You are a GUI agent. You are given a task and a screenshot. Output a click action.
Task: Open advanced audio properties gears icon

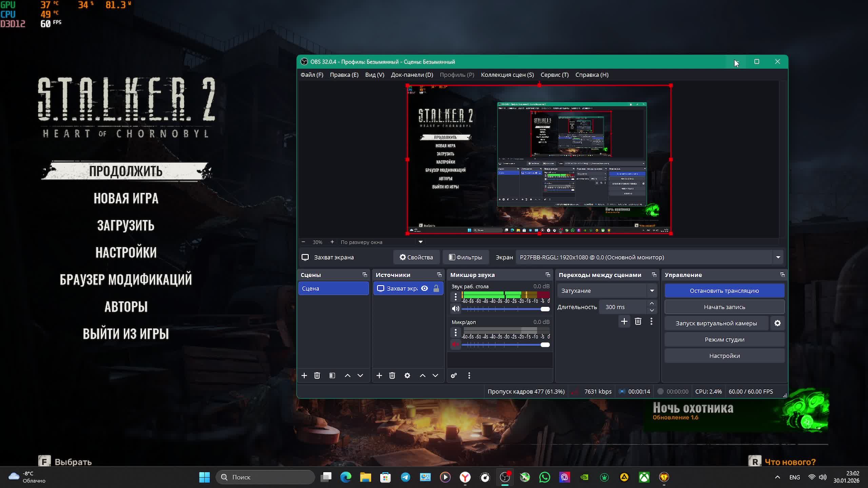[454, 375]
